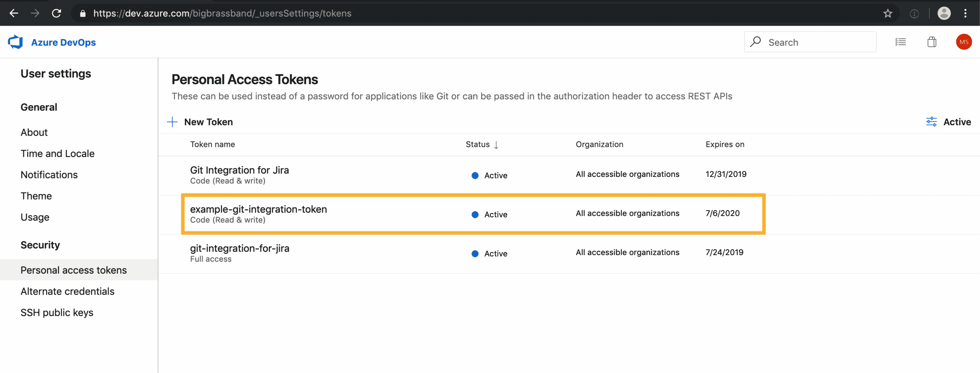This screenshot has height=373, width=980.
Task: Click the padlock site info icon
Action: coord(82,14)
